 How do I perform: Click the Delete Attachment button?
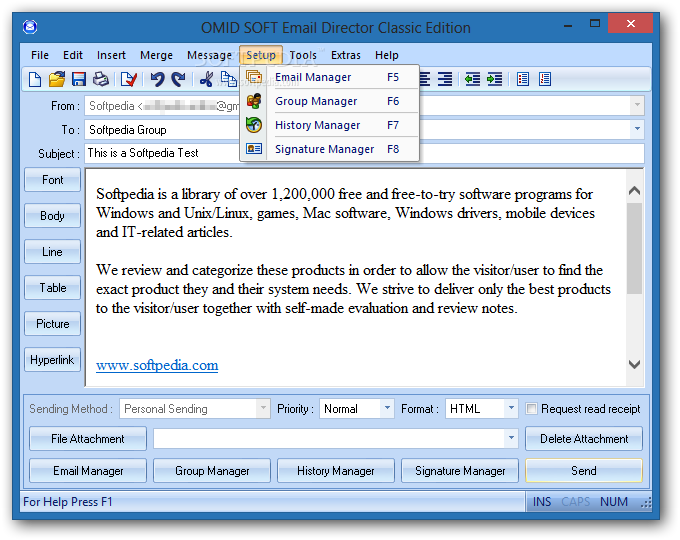click(584, 439)
